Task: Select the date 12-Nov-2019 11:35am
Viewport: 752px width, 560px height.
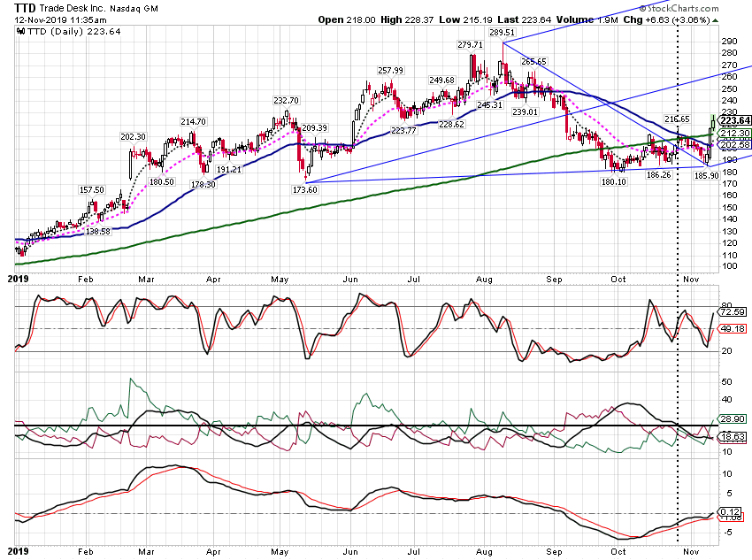Action: (x=60, y=20)
